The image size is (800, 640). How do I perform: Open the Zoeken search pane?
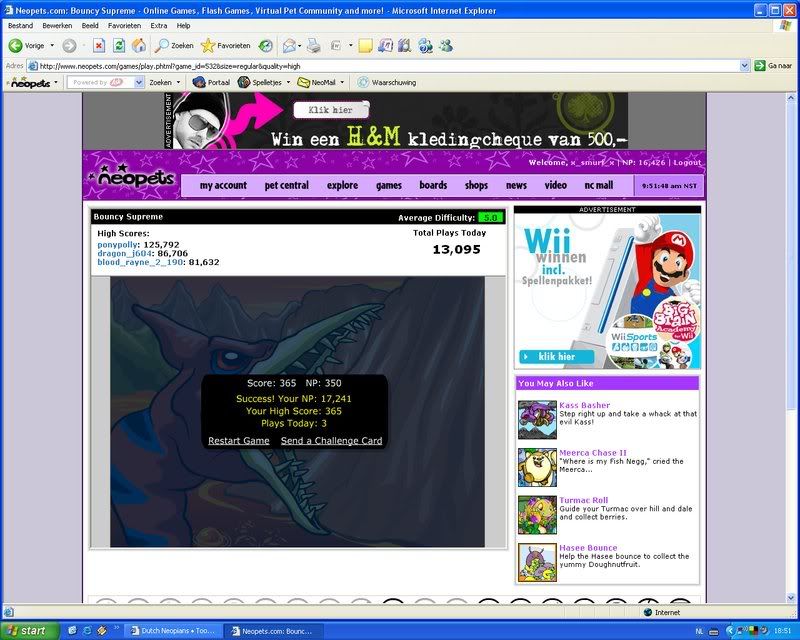174,46
